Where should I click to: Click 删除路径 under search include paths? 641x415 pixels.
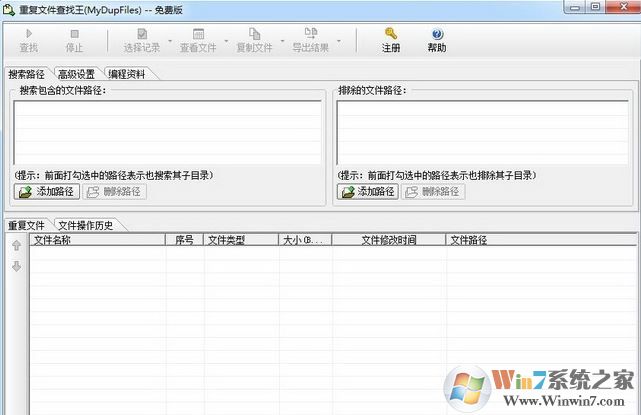(x=114, y=192)
